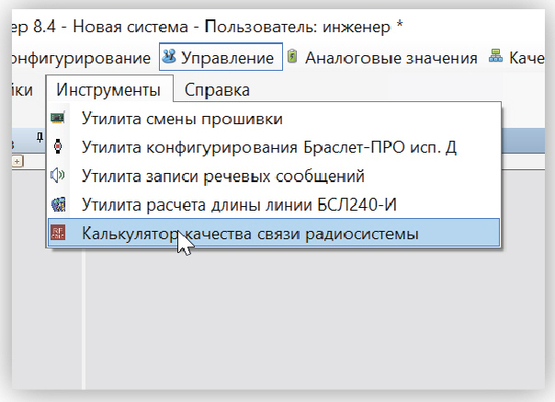Toggle the panel pin icon
The height and width of the screenshot is (402, 555).
[x=40, y=138]
